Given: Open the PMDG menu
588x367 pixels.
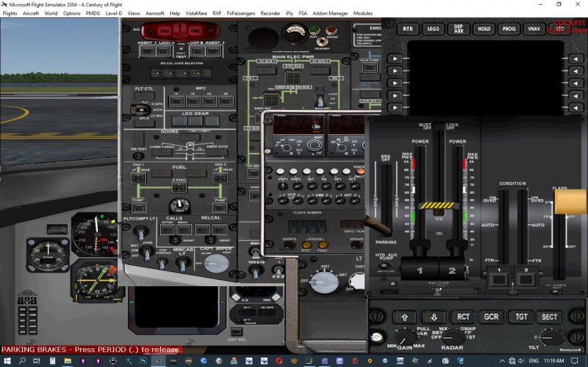Looking at the screenshot, I should tap(93, 13).
